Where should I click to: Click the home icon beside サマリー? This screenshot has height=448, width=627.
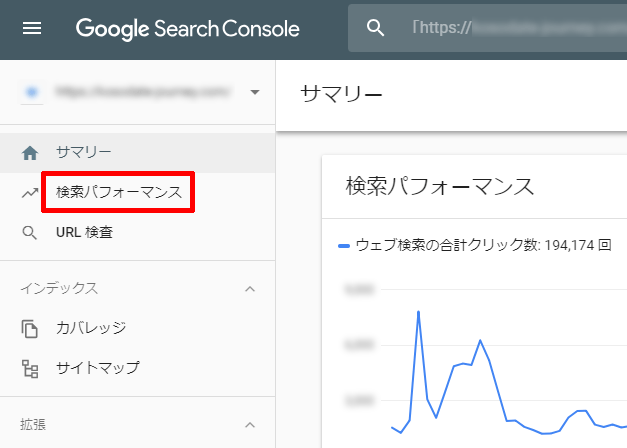click(30, 153)
